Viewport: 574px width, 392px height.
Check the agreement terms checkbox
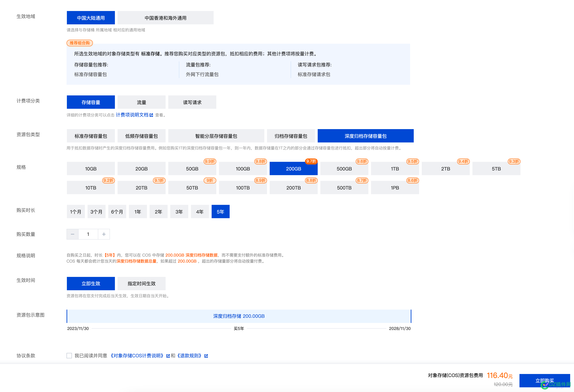pyautogui.click(x=69, y=356)
